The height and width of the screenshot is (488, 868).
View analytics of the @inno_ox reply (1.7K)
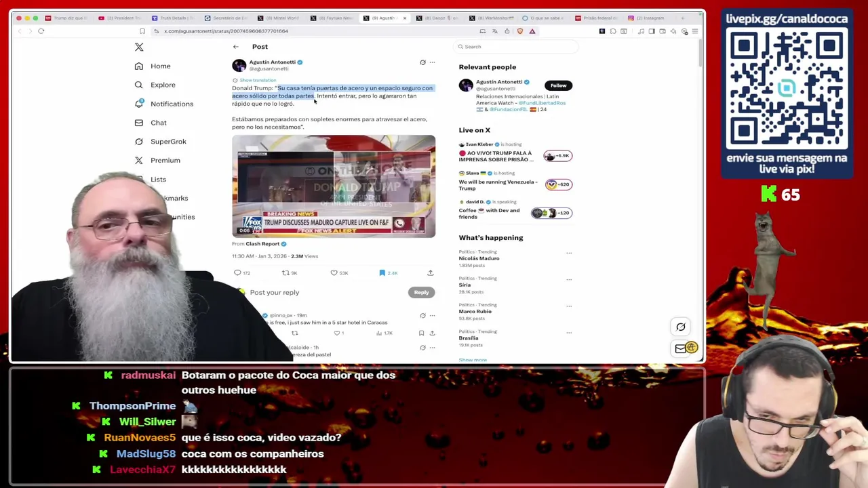(x=384, y=333)
